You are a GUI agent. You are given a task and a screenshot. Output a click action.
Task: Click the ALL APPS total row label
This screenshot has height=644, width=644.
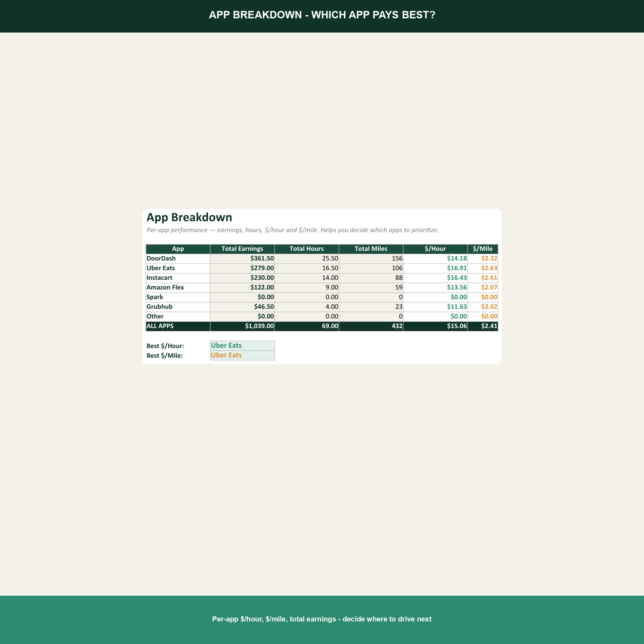(x=178, y=326)
